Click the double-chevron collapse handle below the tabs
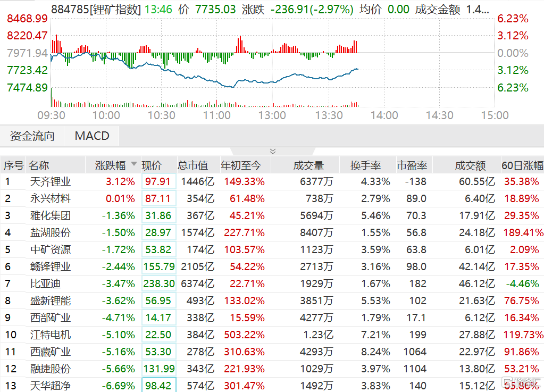 272,152
